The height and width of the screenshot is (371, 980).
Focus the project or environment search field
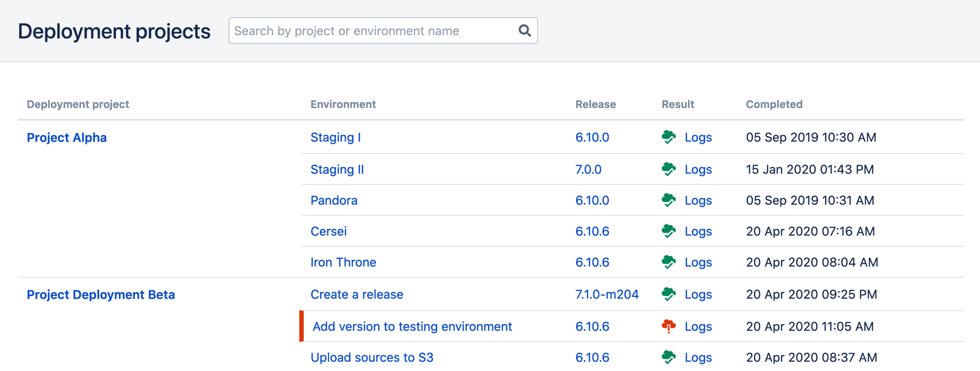point(383,31)
